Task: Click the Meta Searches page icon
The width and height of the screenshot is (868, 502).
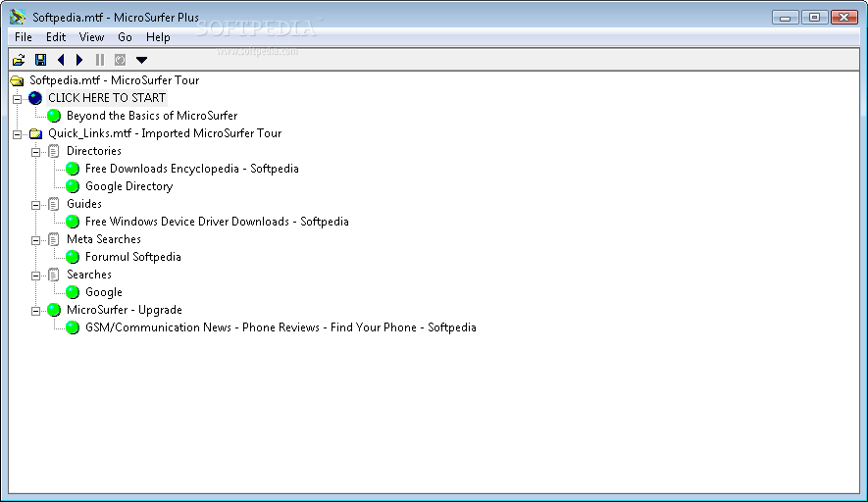Action: (54, 239)
